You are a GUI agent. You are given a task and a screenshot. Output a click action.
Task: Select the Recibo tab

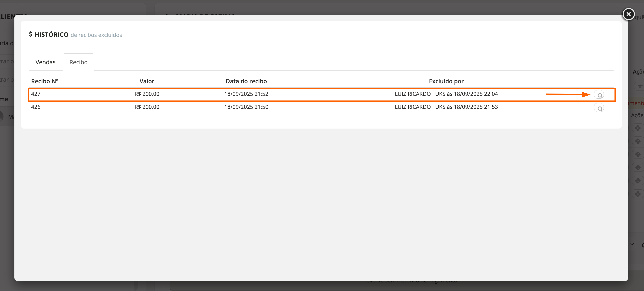(78, 62)
